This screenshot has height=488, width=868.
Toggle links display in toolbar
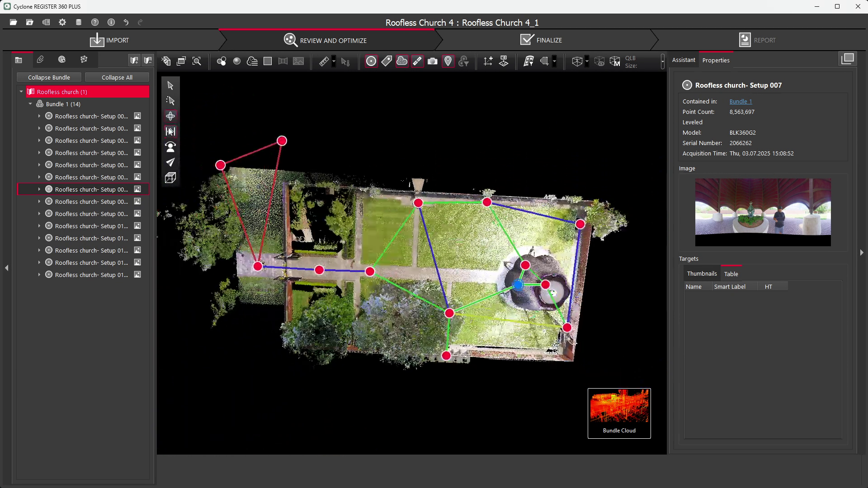[417, 61]
